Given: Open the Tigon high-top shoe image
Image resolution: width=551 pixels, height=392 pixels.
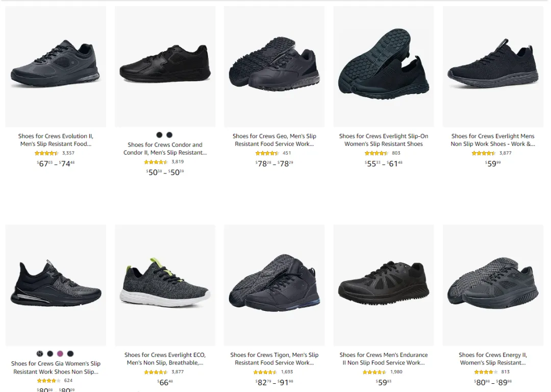Looking at the screenshot, I should tap(274, 285).
